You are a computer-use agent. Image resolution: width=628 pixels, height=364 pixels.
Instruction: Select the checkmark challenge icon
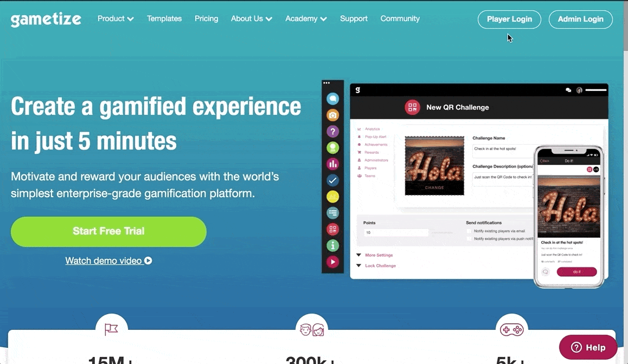[332, 180]
